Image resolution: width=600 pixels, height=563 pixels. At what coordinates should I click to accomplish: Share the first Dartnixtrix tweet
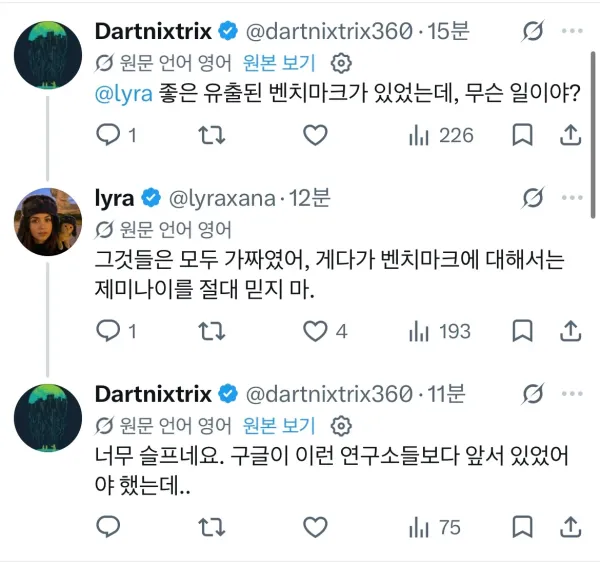pyautogui.click(x=571, y=135)
